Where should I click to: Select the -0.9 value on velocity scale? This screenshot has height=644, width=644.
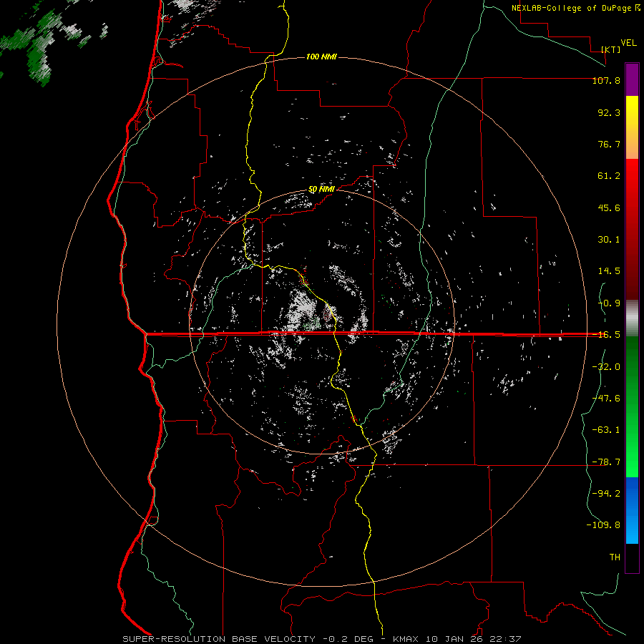[x=609, y=303]
